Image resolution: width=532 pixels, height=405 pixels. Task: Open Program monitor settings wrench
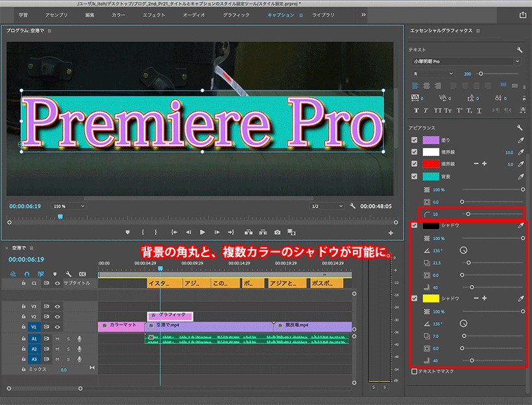pos(353,206)
